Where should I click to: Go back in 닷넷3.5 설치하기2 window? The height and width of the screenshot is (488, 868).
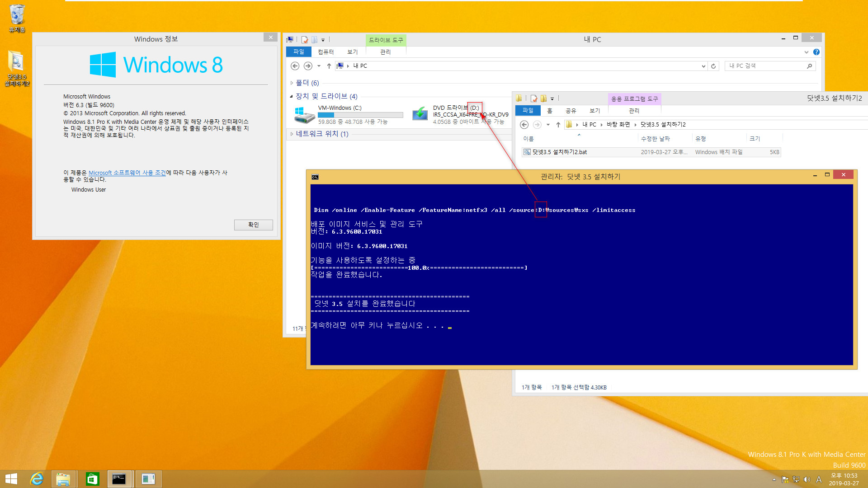click(524, 125)
